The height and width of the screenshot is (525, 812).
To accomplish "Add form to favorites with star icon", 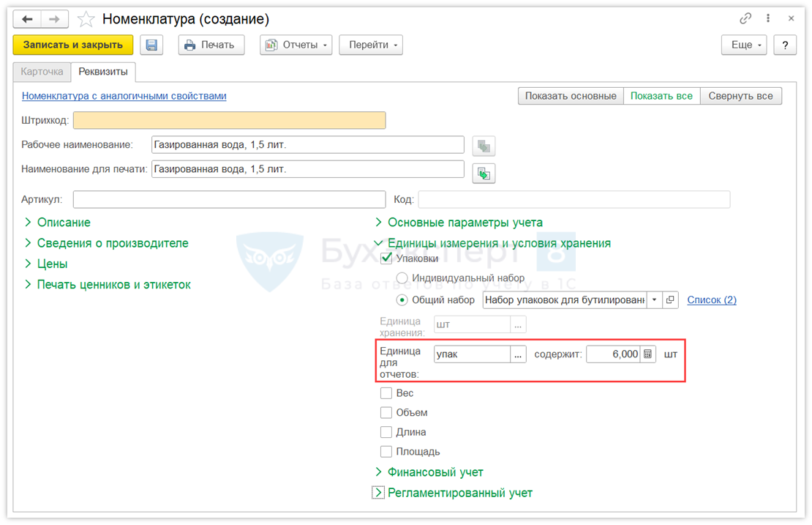I will [x=86, y=20].
